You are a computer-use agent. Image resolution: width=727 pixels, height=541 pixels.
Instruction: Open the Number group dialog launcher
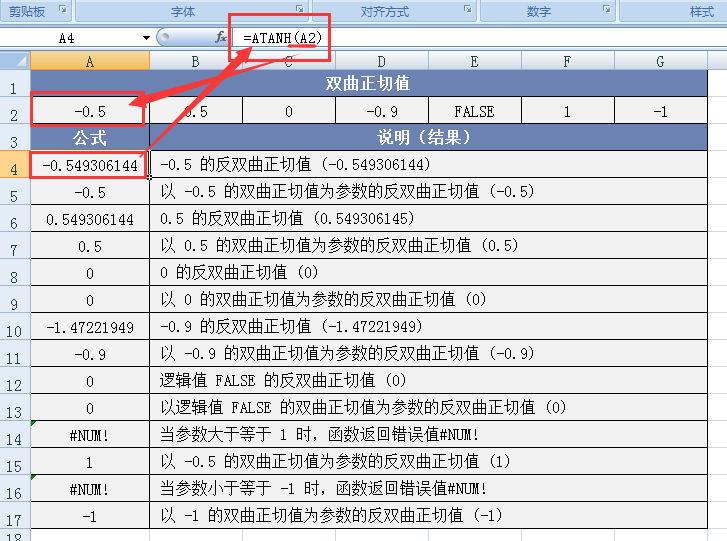(x=606, y=9)
